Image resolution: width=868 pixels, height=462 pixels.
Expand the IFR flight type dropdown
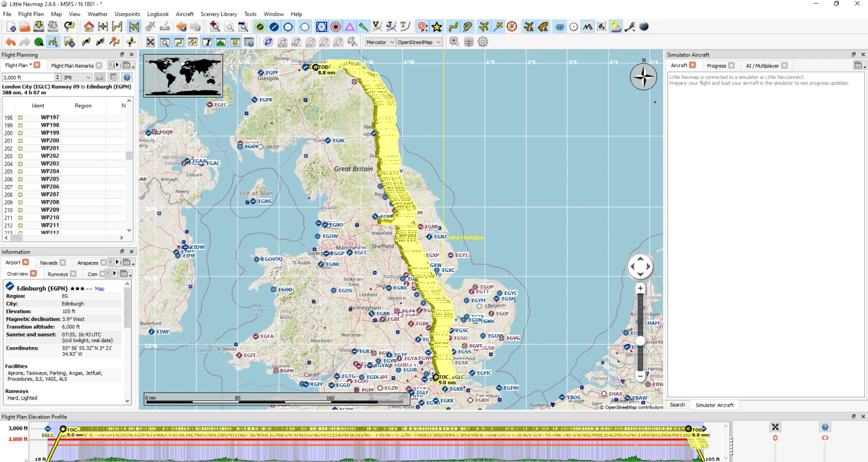pyautogui.click(x=77, y=78)
